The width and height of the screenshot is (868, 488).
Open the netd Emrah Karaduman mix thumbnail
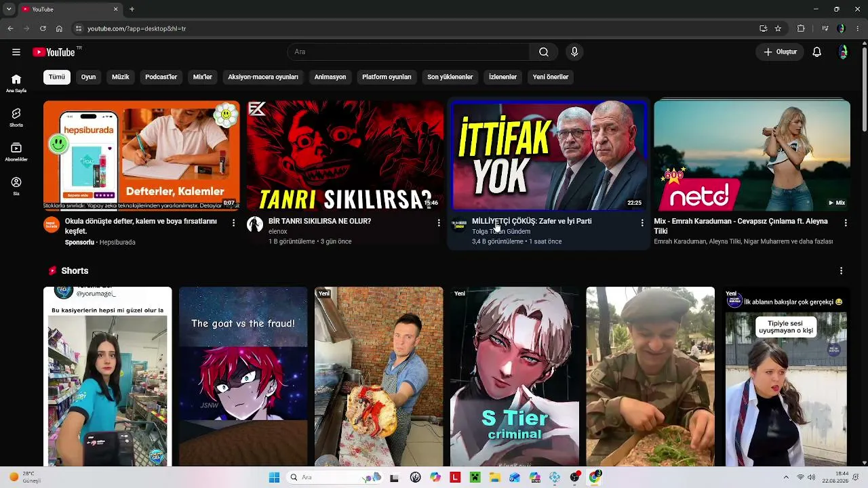click(x=752, y=156)
